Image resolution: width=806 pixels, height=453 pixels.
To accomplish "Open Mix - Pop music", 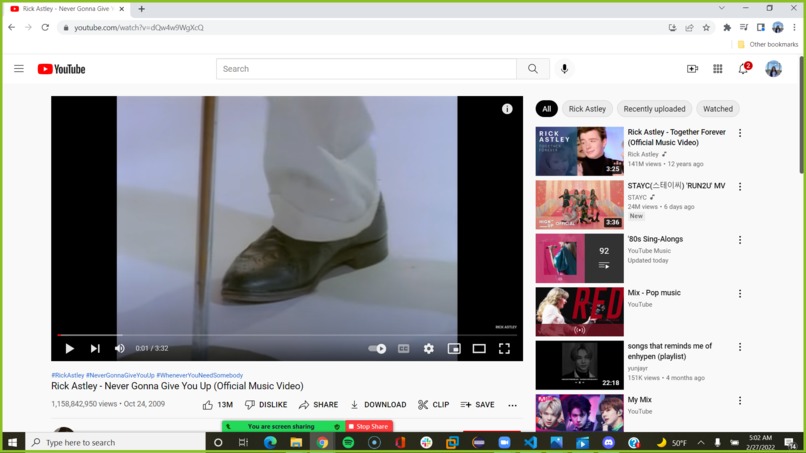I will point(654,293).
